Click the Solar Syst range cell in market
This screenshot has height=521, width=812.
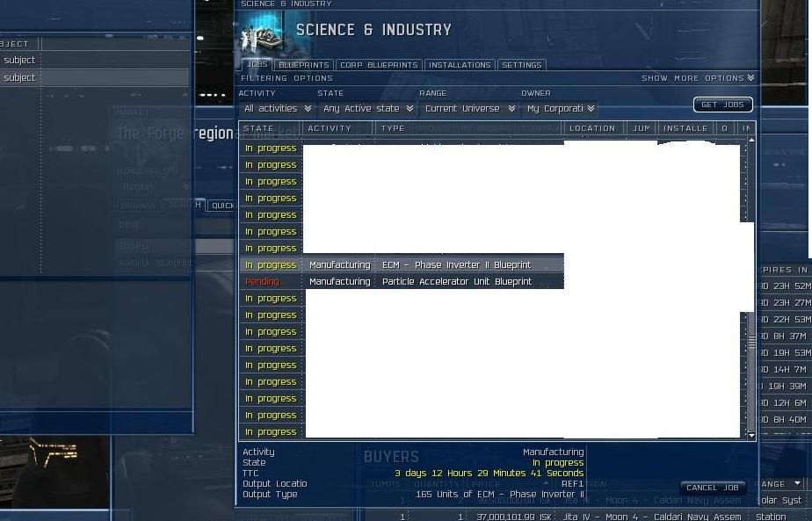click(782, 500)
